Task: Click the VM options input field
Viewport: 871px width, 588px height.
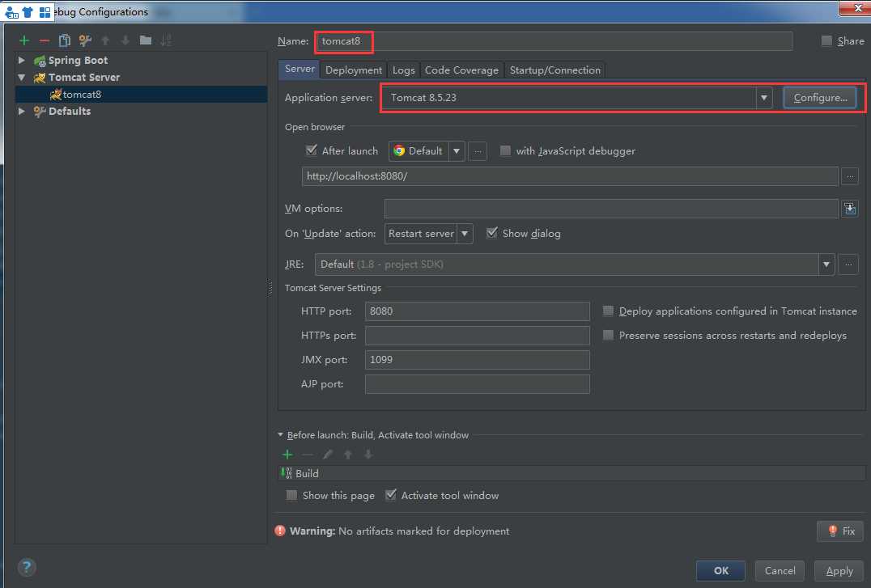Action: (x=611, y=209)
